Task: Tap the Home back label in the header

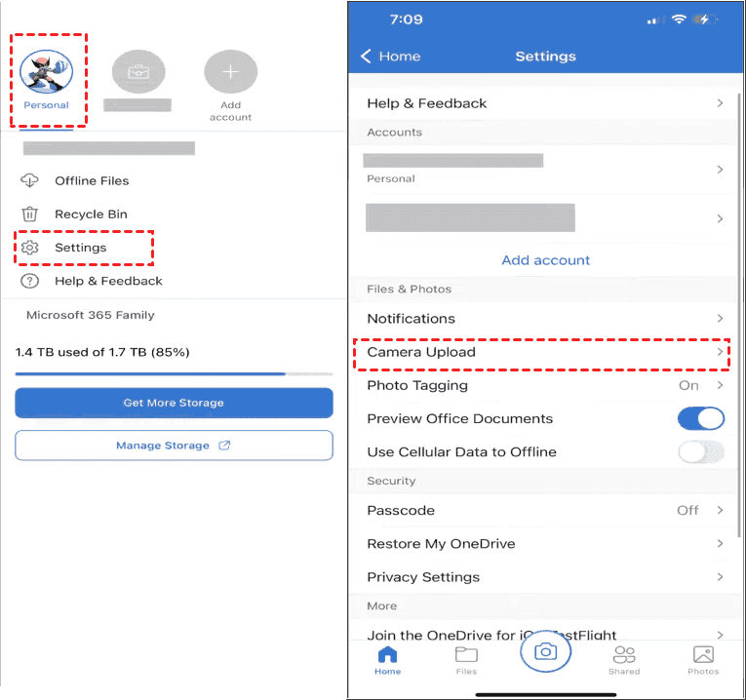Action: coord(400,57)
